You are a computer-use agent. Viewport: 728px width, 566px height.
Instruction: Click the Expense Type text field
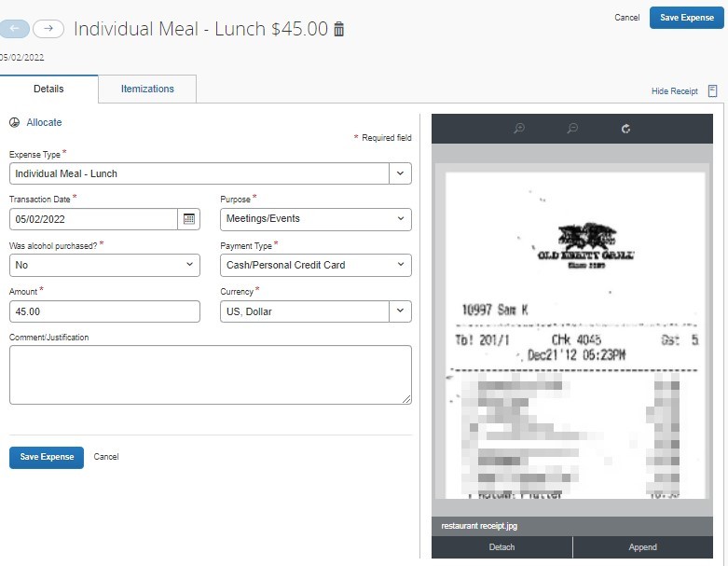click(x=199, y=173)
